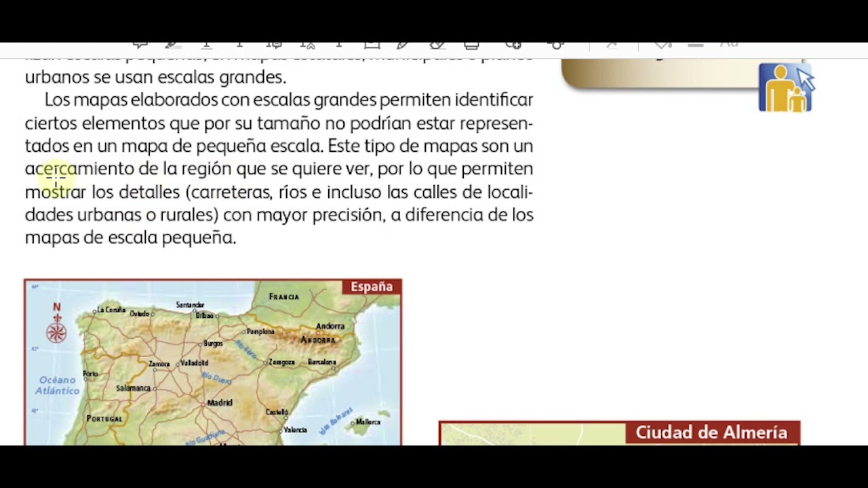
Task: Click the word 'acercamiento' in the paragraph
Action: click(79, 169)
